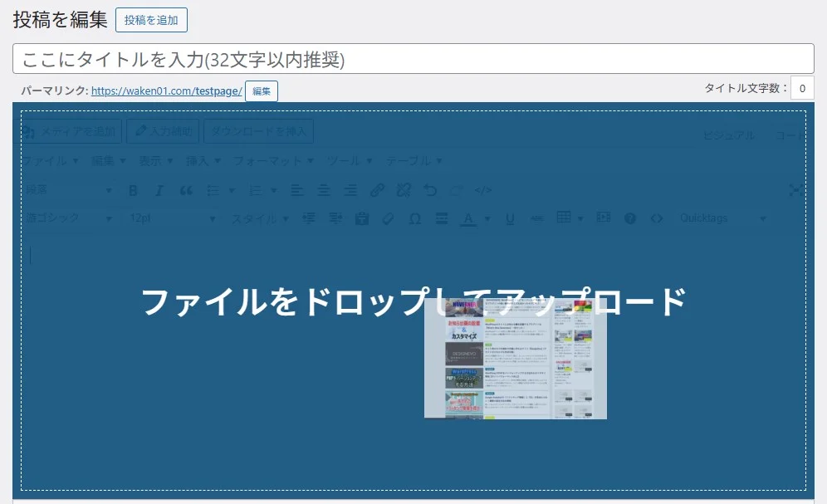Center align the text

324,190
